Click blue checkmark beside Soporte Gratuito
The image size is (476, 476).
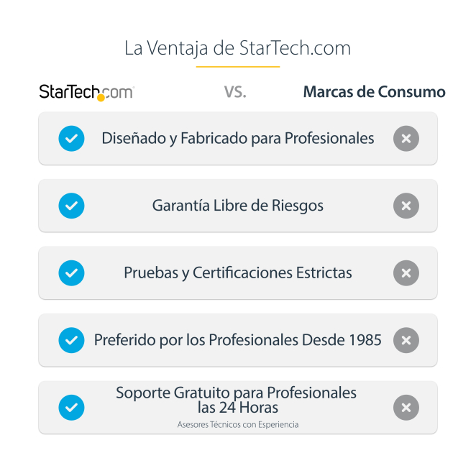pyautogui.click(x=71, y=408)
